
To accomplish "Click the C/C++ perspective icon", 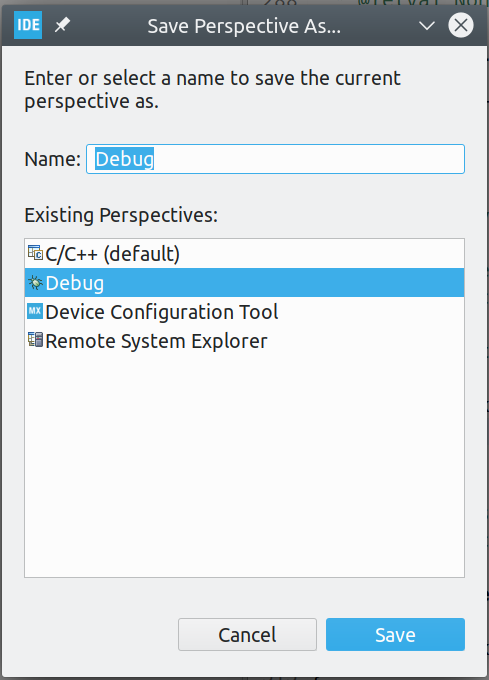I will (x=35, y=253).
